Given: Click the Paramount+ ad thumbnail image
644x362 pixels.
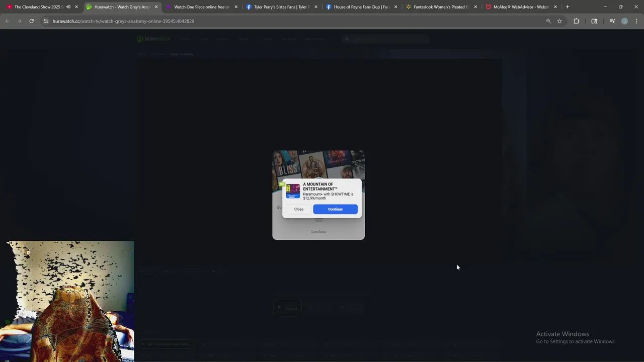Looking at the screenshot, I should tap(293, 191).
